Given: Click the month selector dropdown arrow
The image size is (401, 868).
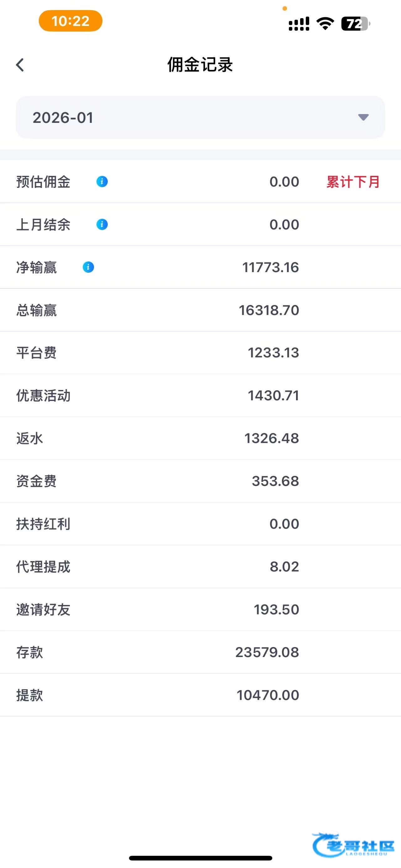Looking at the screenshot, I should 363,117.
